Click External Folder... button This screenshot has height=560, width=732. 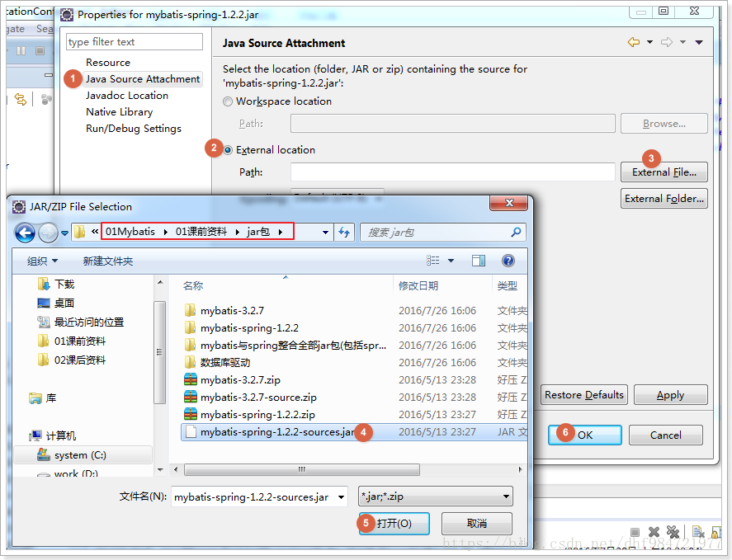click(664, 198)
